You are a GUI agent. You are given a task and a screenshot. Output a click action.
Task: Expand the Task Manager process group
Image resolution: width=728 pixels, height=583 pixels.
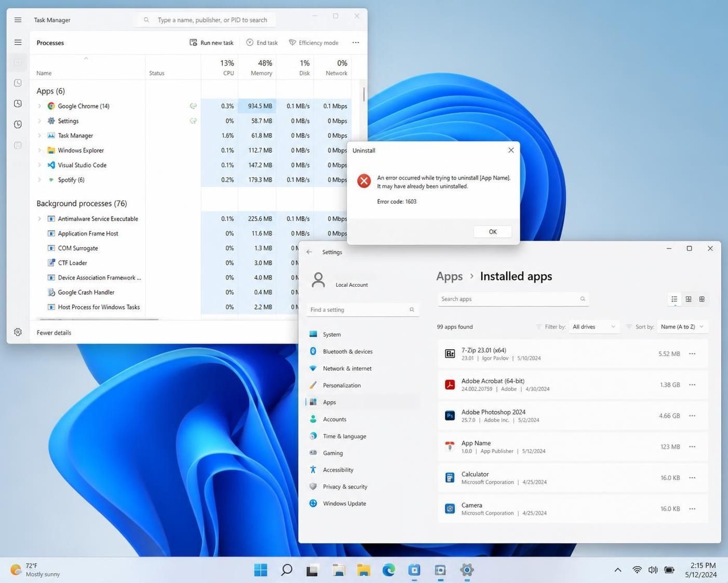pyautogui.click(x=39, y=136)
